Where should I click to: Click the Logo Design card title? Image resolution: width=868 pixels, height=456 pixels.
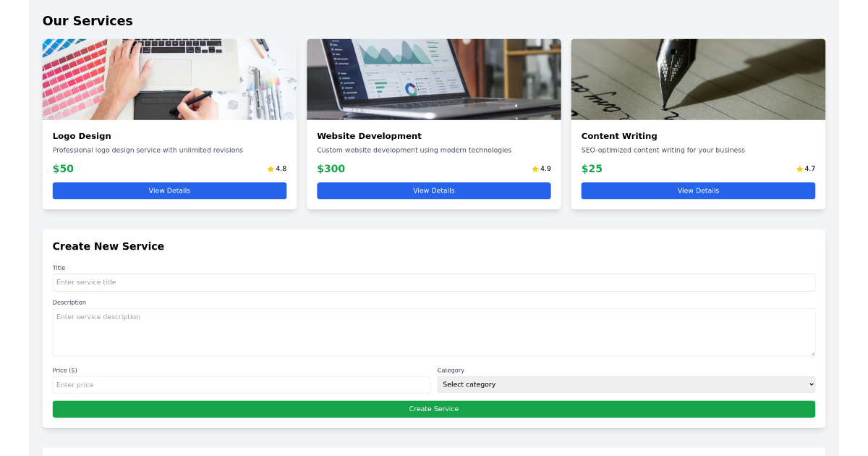pyautogui.click(x=82, y=135)
